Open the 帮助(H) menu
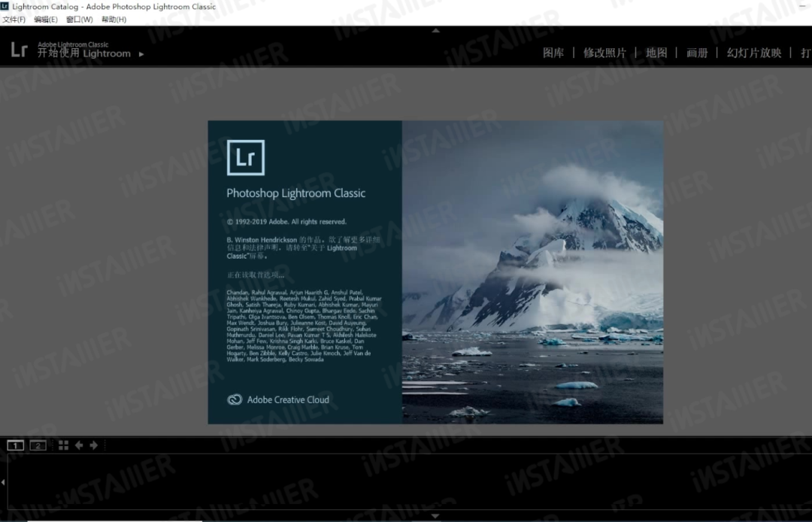Screen dimensions: 812x522 point(114,19)
